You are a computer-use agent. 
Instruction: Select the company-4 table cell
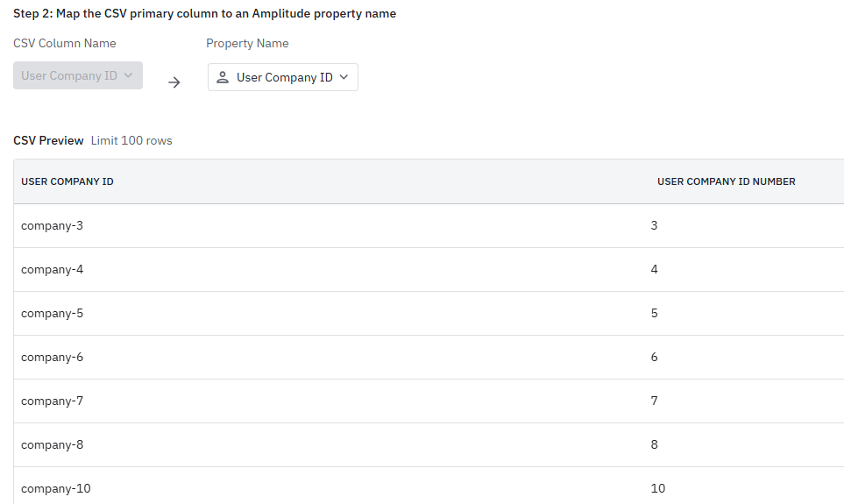(53, 269)
